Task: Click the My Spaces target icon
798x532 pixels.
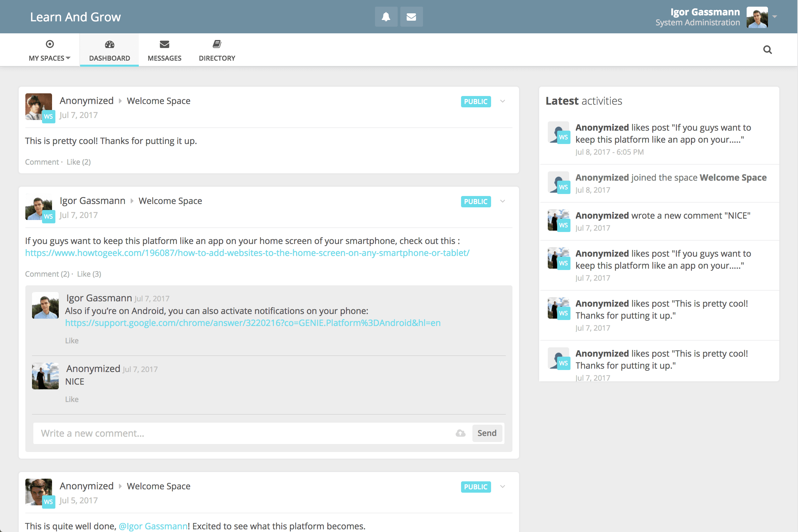Action: (x=50, y=44)
